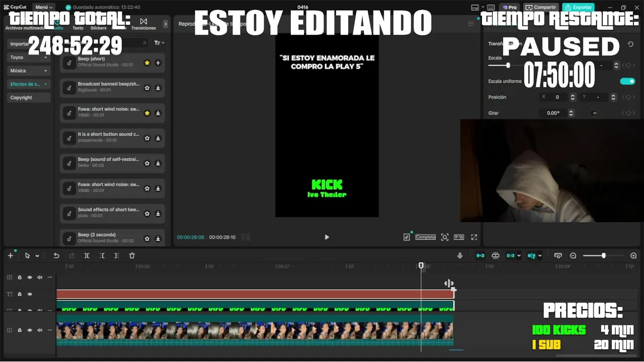Enter fullscreen preview mode
This screenshot has height=362, width=644.
(474, 237)
